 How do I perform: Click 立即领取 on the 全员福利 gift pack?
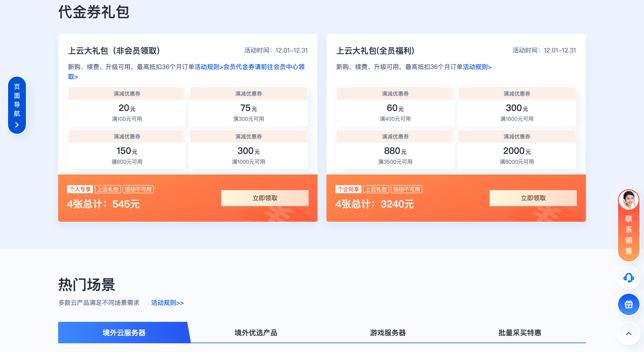pyautogui.click(x=533, y=198)
